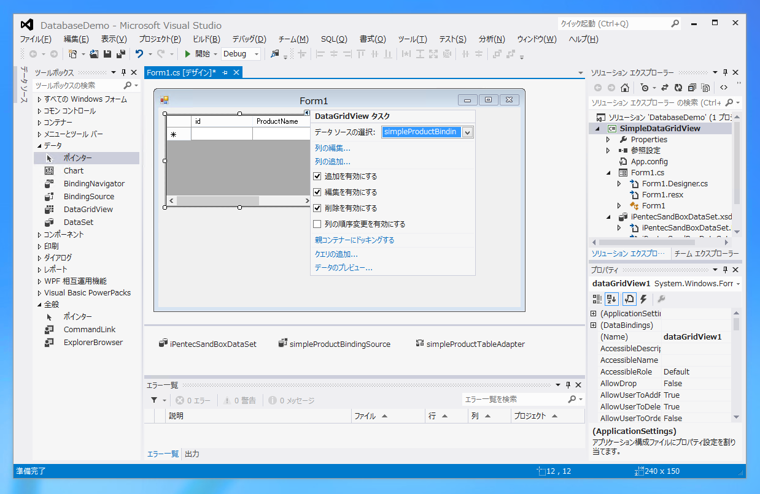The height and width of the screenshot is (494, 760).
Task: Click the Error List filter icon
Action: point(154,400)
